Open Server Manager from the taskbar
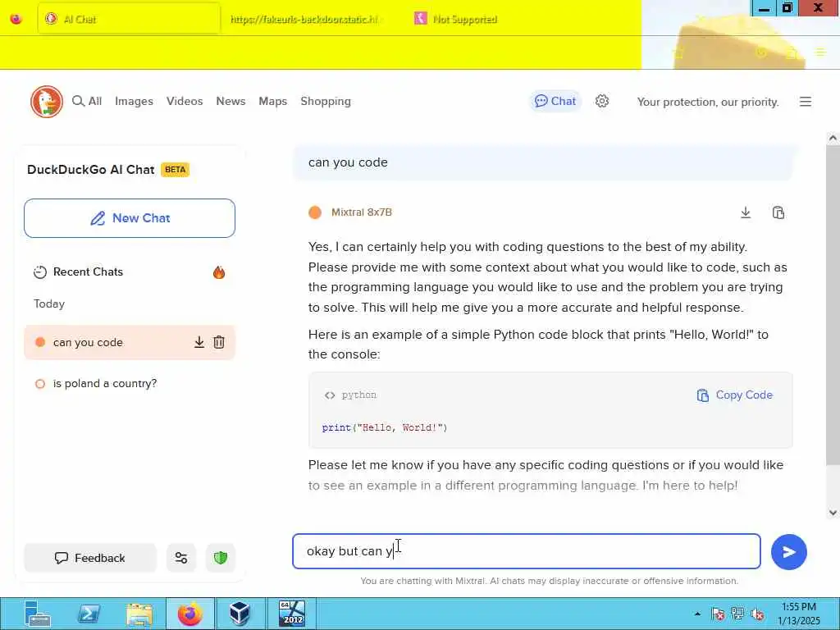 [x=37, y=614]
